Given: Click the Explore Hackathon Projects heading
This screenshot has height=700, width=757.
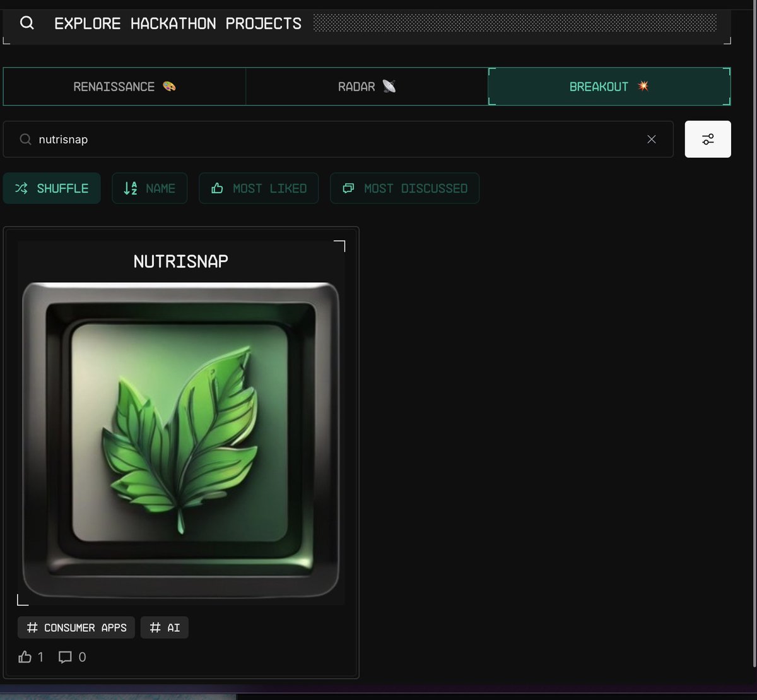Looking at the screenshot, I should (x=178, y=23).
